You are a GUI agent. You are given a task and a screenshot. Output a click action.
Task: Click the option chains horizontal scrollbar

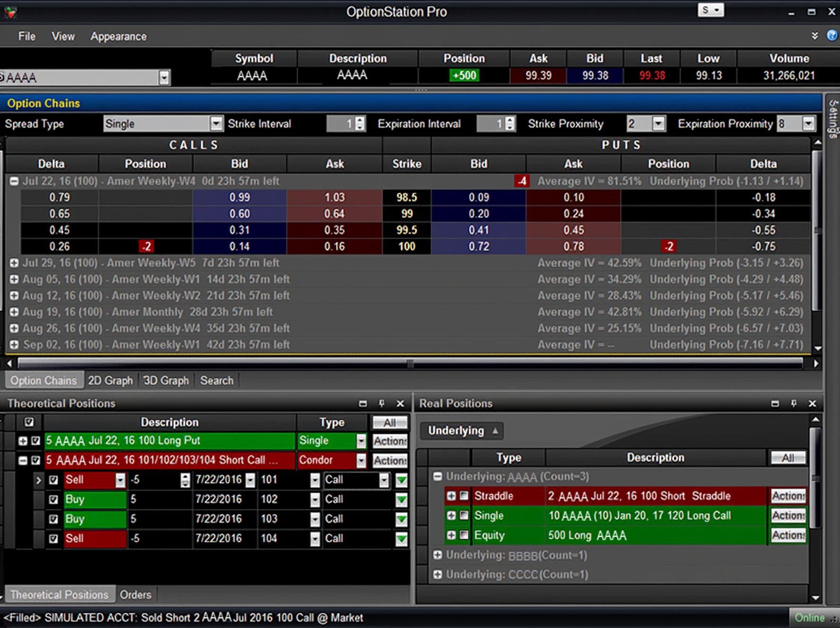point(410,364)
